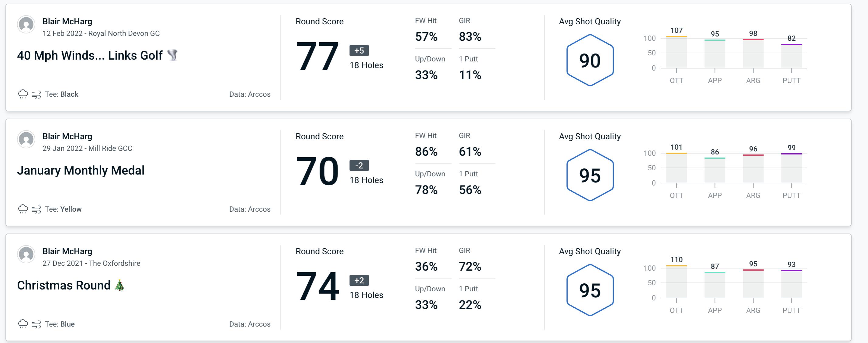Select the 'Data: Arccos' link on 'Christmas Round'

click(249, 324)
